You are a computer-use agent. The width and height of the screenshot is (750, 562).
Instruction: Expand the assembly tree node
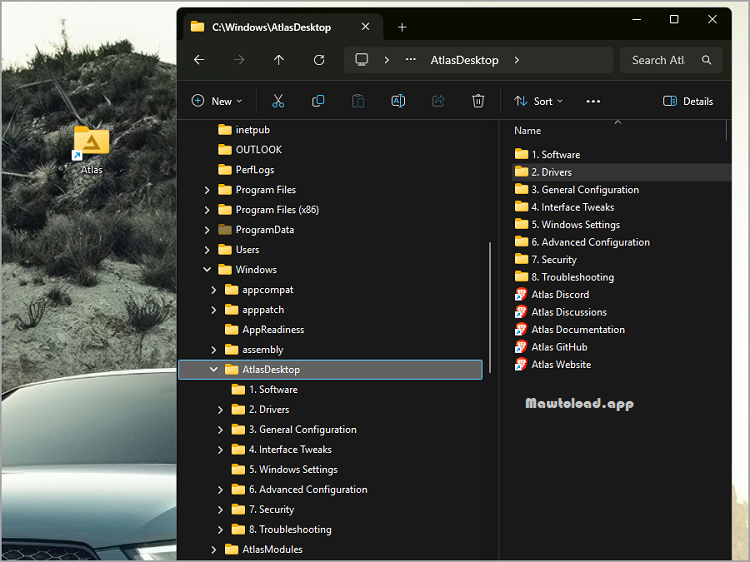pyautogui.click(x=213, y=350)
